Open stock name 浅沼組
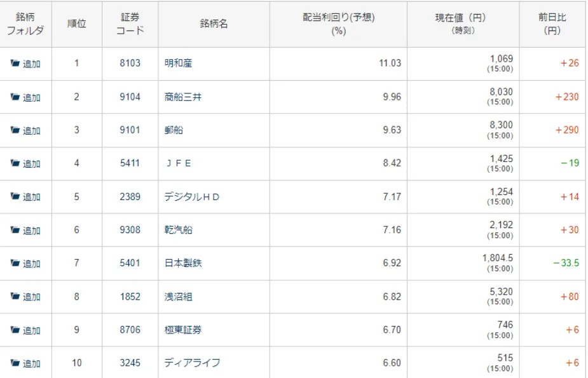 tap(179, 296)
